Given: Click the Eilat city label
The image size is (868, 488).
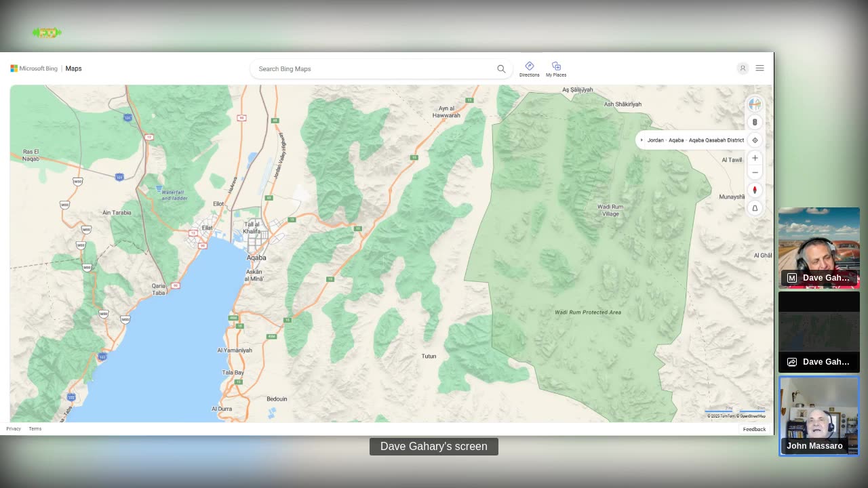Looking at the screenshot, I should (x=207, y=228).
